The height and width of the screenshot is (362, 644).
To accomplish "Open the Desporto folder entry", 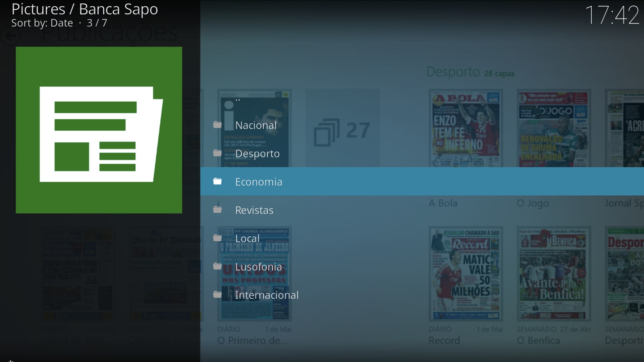I will [x=257, y=153].
